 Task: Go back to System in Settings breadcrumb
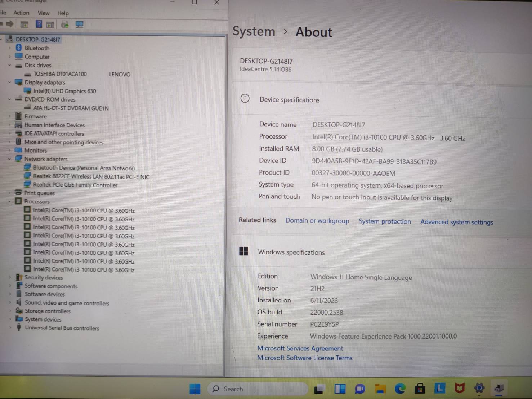pos(254,31)
